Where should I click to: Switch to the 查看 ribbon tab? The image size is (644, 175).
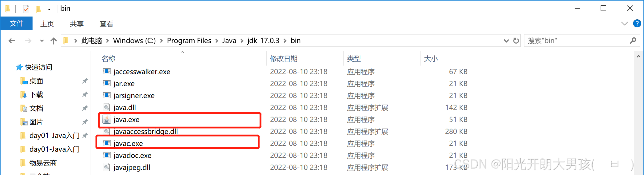point(106,24)
